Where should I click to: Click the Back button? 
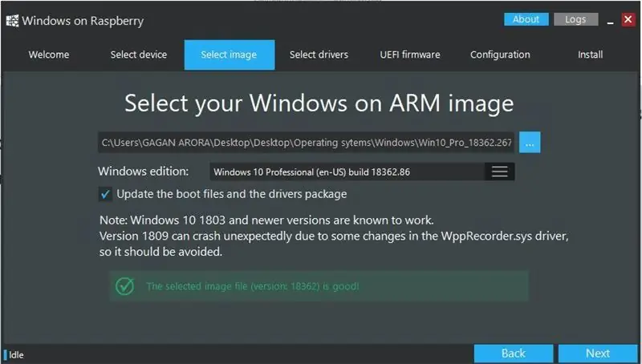[x=514, y=354]
